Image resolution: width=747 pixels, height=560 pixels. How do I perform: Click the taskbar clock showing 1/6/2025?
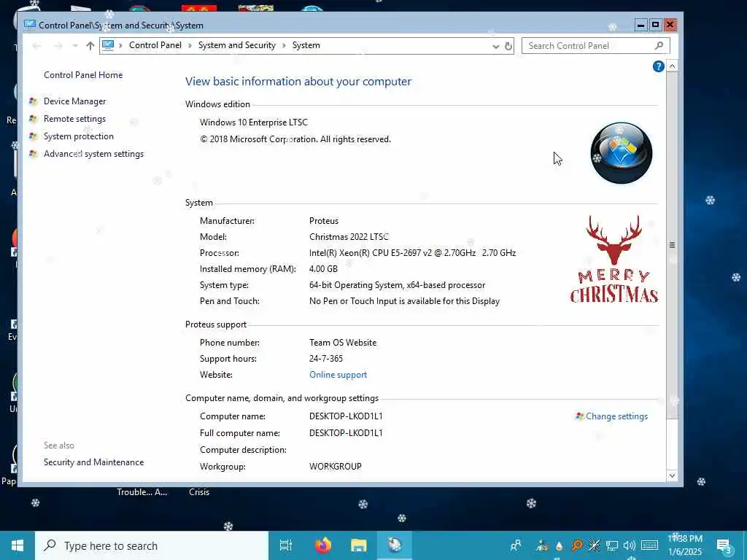(x=684, y=545)
